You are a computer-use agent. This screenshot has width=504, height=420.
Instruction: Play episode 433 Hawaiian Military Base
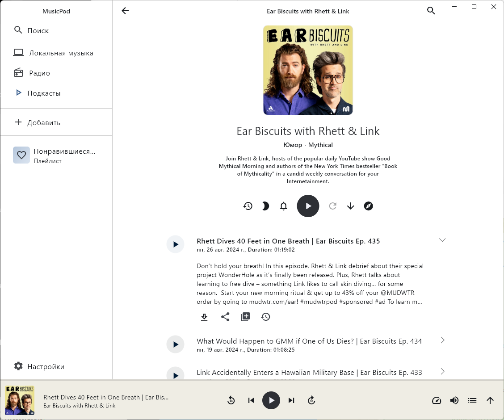click(175, 374)
